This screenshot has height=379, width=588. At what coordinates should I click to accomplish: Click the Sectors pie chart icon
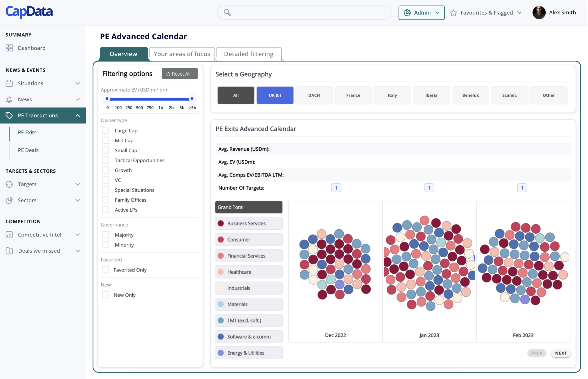pos(9,200)
